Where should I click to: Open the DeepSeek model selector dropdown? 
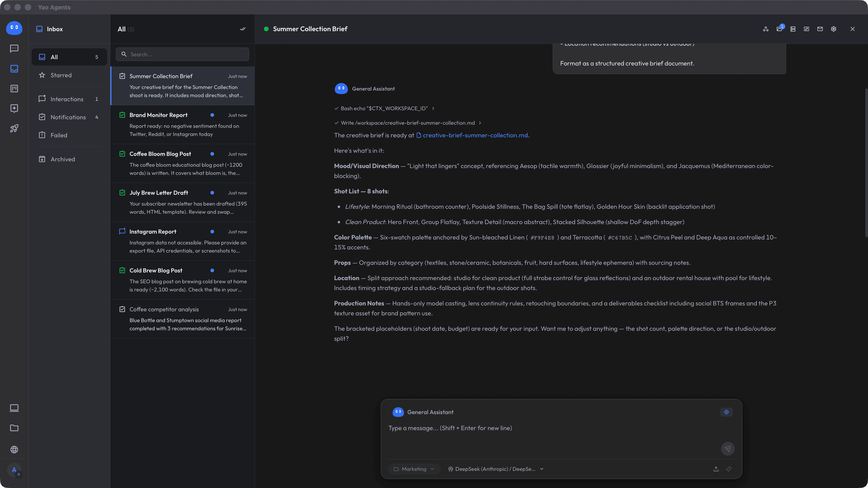tap(496, 469)
